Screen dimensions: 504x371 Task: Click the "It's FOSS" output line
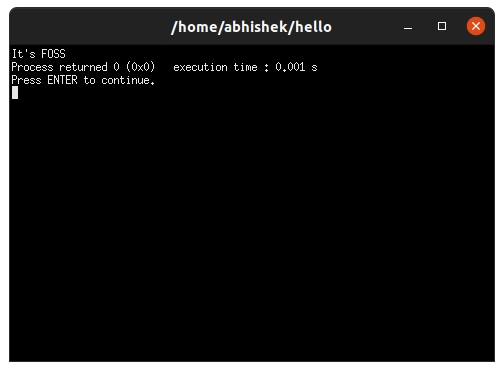(x=39, y=54)
